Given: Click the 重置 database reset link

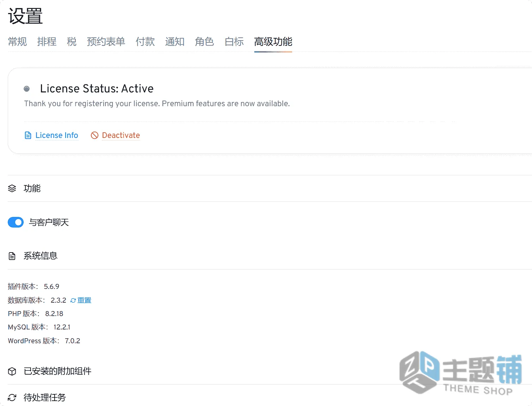Looking at the screenshot, I should [x=84, y=300].
